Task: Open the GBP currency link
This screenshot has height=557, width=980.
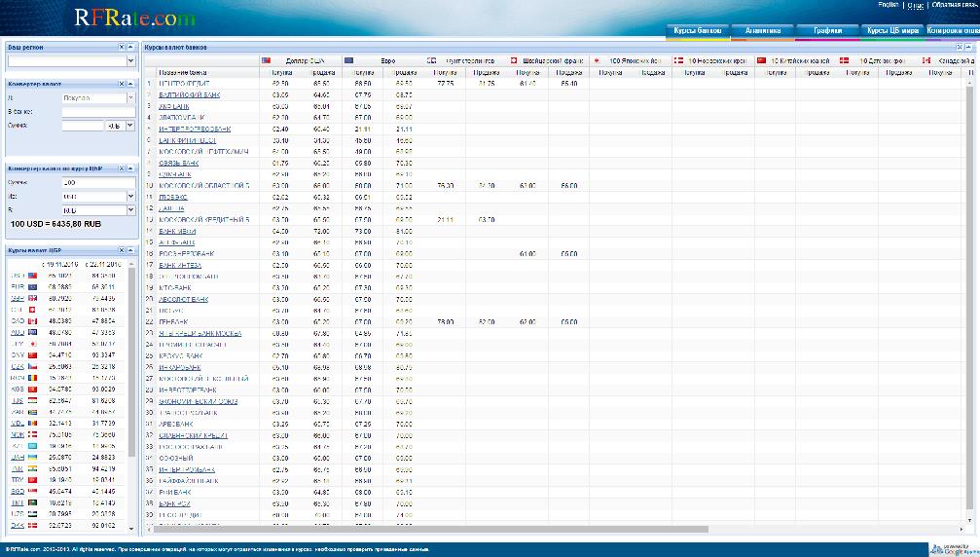Action: click(18, 298)
